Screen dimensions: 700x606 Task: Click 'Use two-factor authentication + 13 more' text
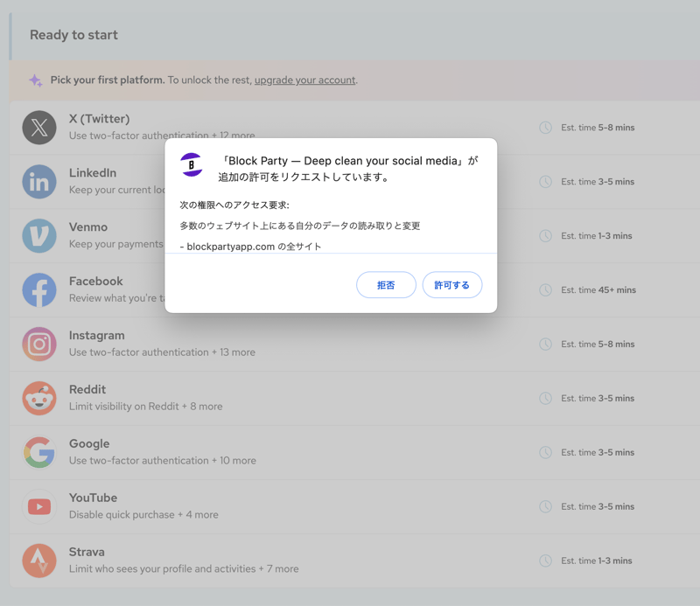[x=162, y=352]
